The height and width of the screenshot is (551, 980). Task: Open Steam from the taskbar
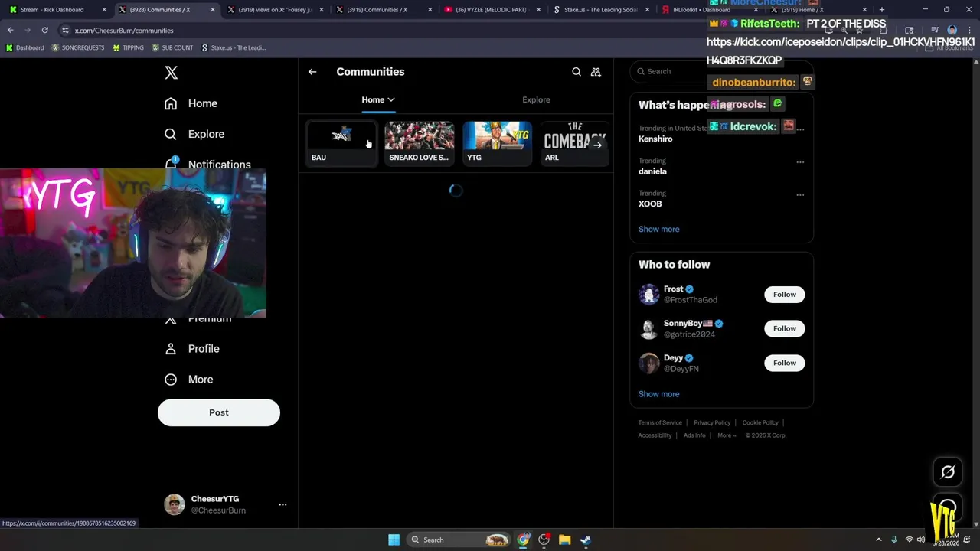click(586, 540)
